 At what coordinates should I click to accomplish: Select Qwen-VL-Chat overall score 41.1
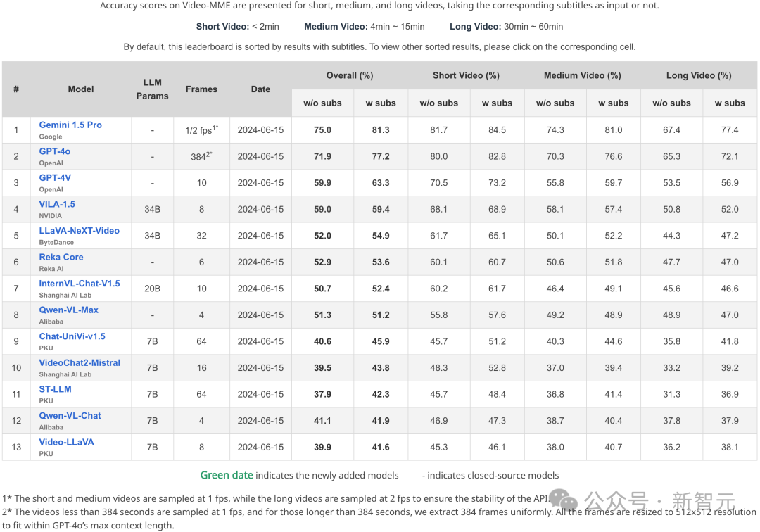coord(322,421)
